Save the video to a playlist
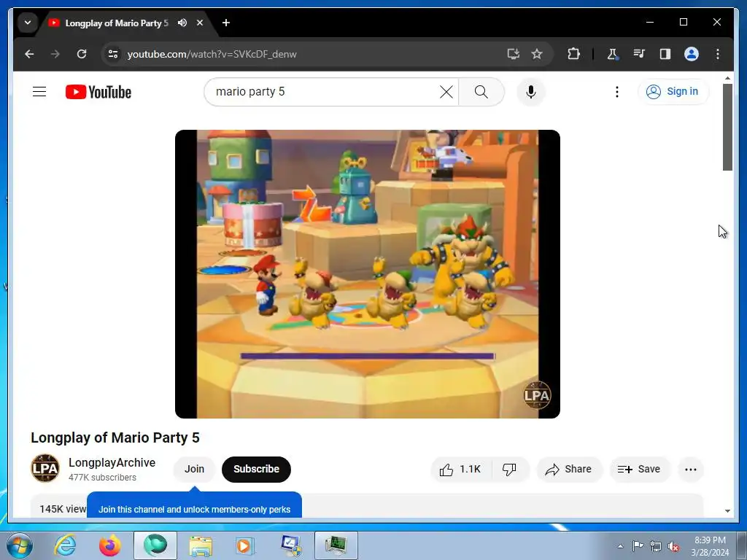Viewport: 747px width, 560px height. coord(639,470)
